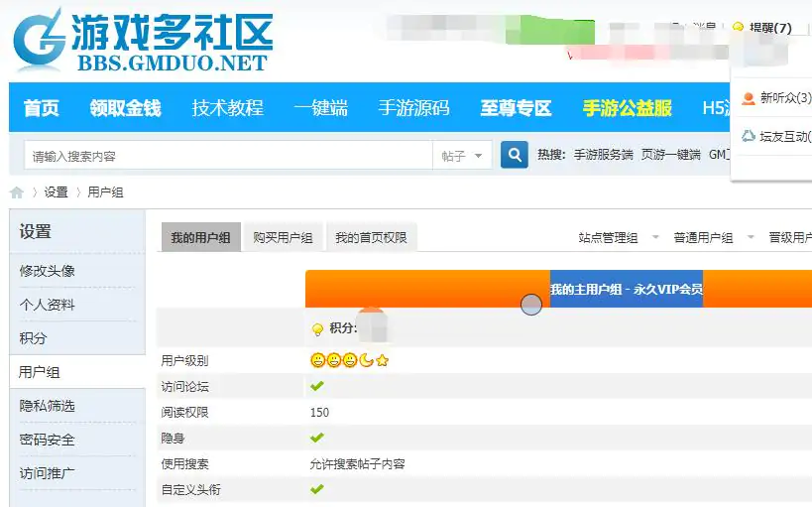Switch to 我的首页权限 tab
This screenshot has width=812, height=507.
(x=372, y=237)
